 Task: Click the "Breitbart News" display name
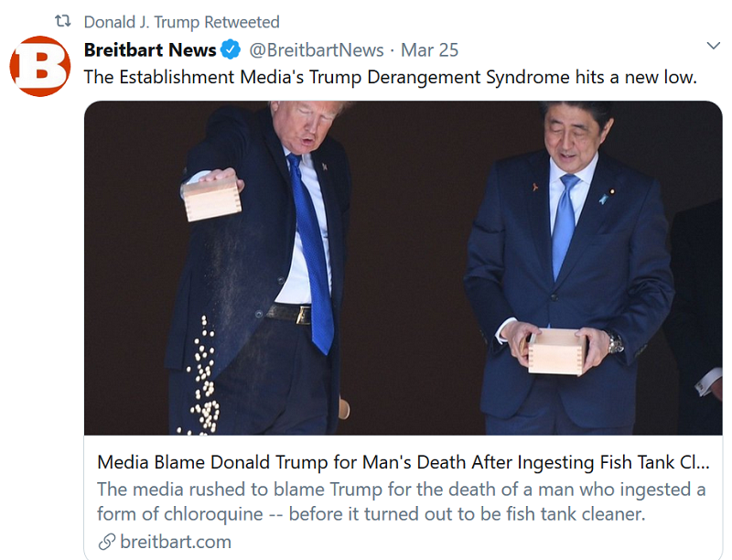[150, 50]
